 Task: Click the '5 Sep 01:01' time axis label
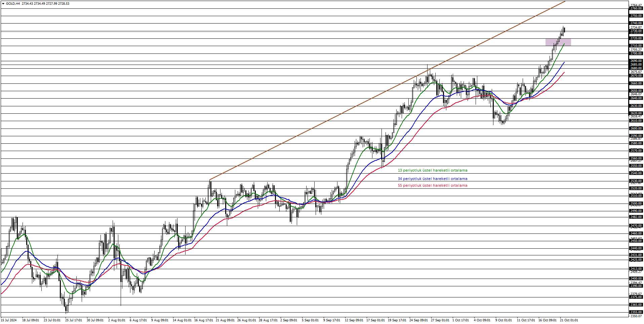click(x=310, y=320)
